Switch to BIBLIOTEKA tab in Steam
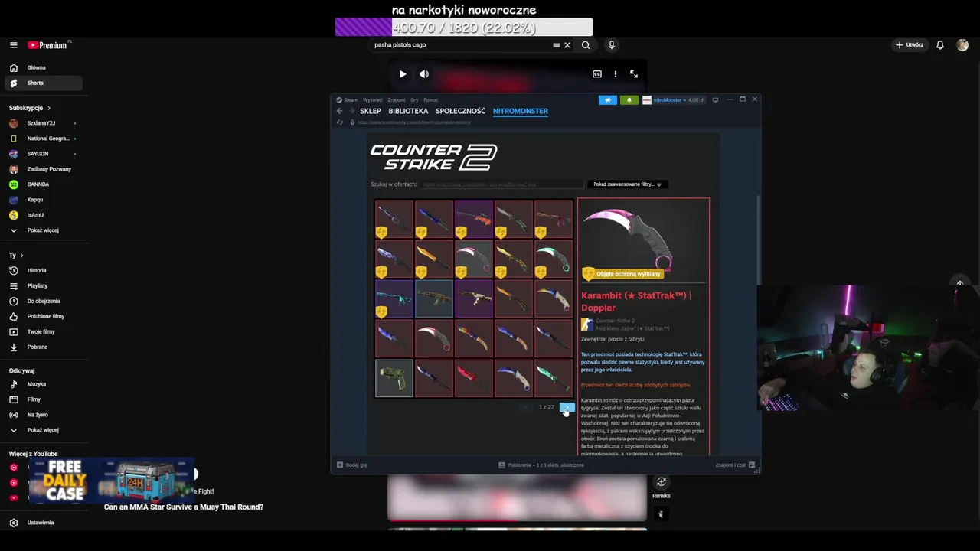980x551 pixels. tap(408, 111)
